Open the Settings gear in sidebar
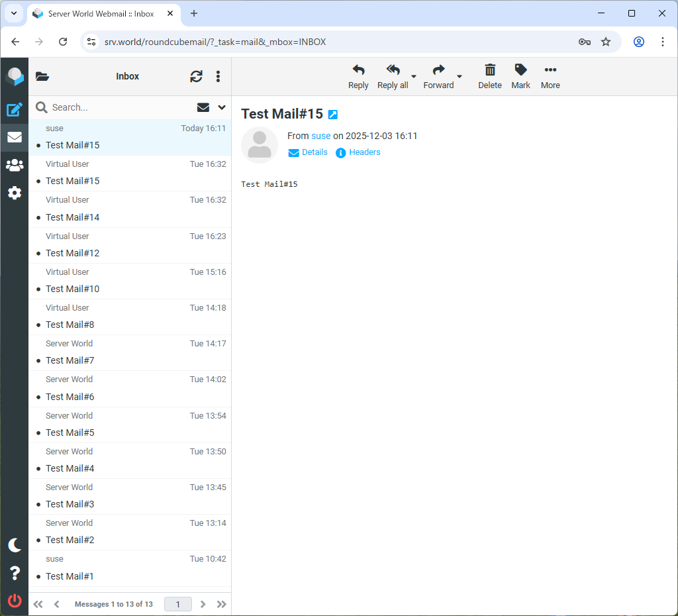Screen dimensions: 678x616 coord(15,193)
